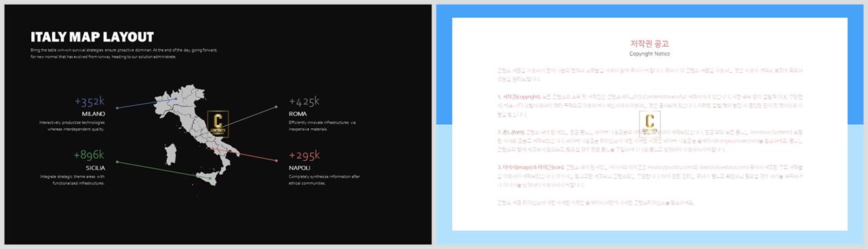Open the dark Italy map slide thumbnail
Image resolution: width=868 pixels, height=249 pixels.
[x=218, y=124]
